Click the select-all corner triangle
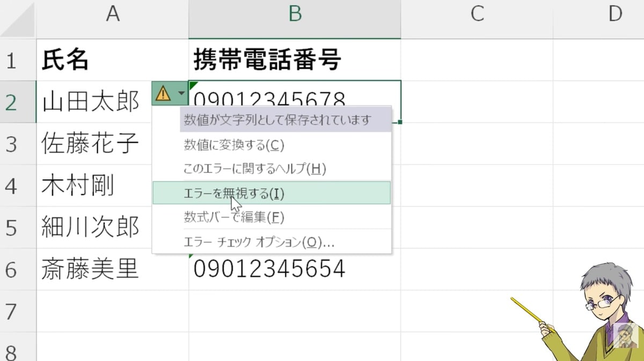This screenshot has width=644, height=361. tap(18, 19)
